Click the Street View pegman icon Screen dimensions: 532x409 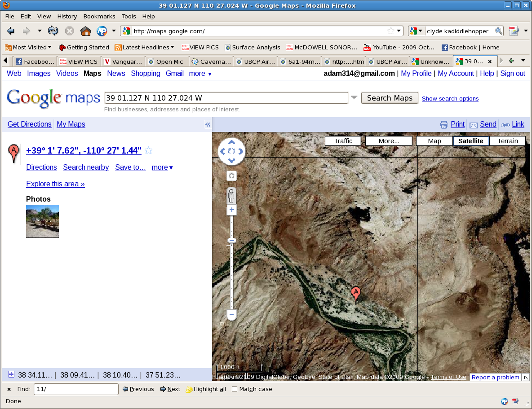tap(231, 195)
